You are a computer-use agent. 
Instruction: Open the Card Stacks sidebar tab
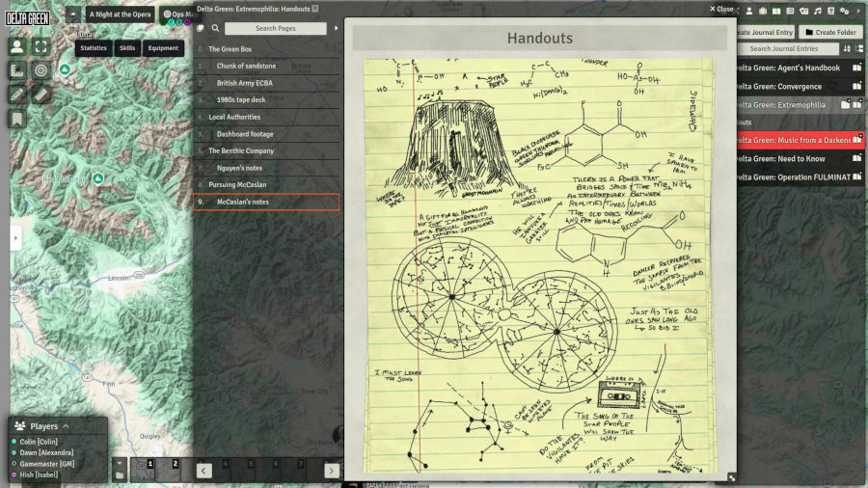tap(803, 11)
